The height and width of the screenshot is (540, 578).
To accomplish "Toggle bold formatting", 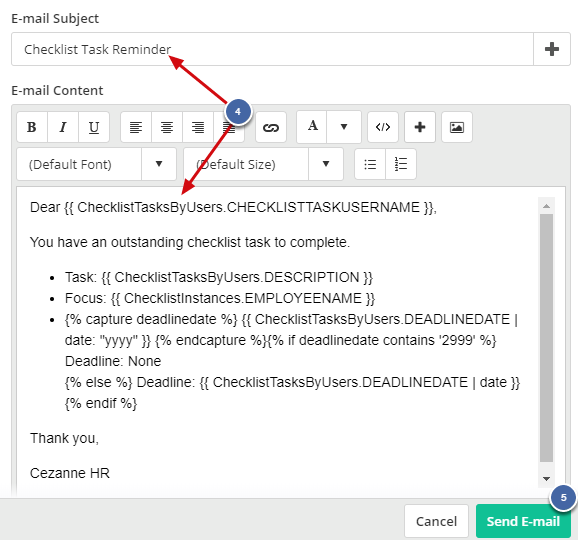I will coord(32,127).
